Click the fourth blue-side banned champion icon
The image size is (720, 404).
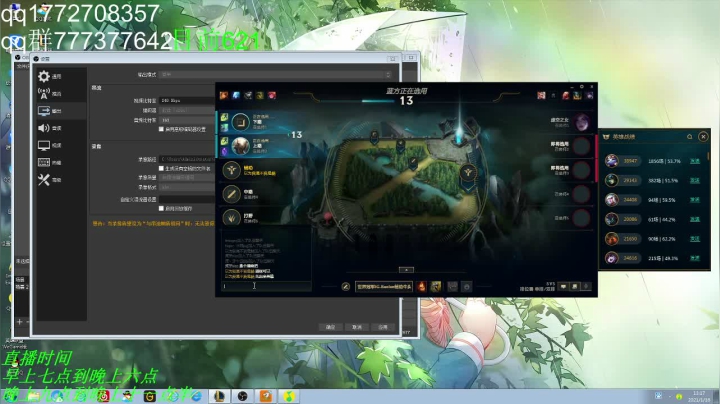click(260, 95)
